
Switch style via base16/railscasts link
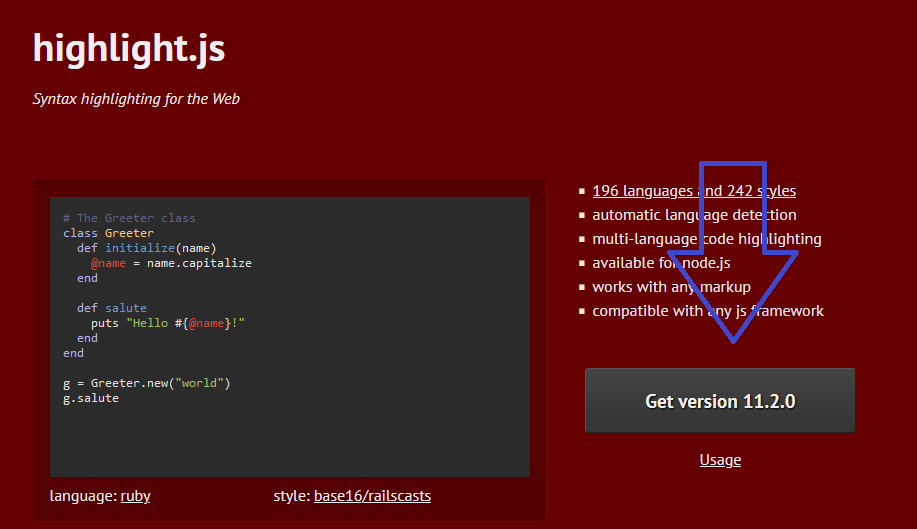click(x=373, y=496)
